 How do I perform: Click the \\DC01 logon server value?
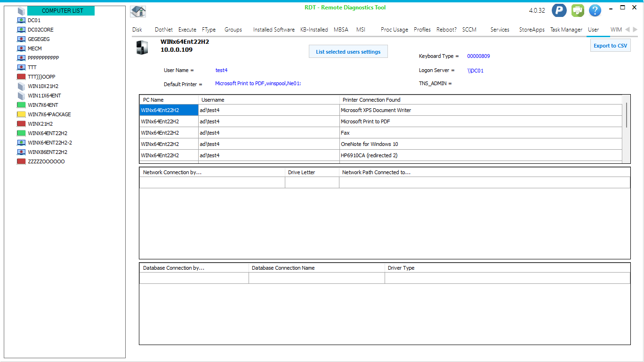click(475, 71)
